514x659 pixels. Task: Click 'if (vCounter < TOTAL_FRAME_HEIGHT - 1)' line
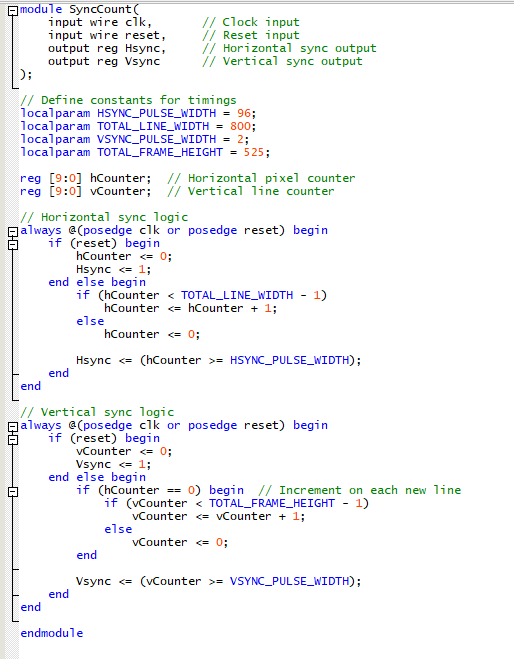tap(236, 503)
